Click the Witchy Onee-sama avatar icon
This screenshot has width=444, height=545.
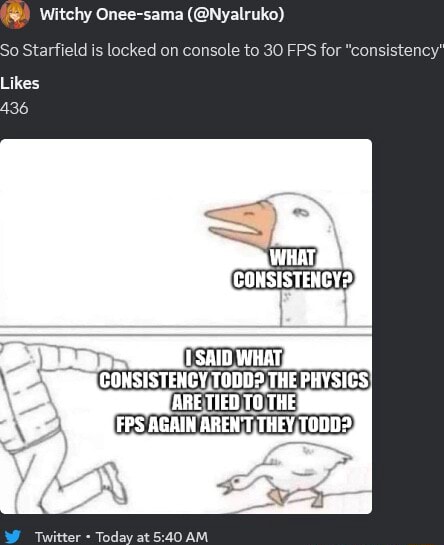(x=15, y=15)
